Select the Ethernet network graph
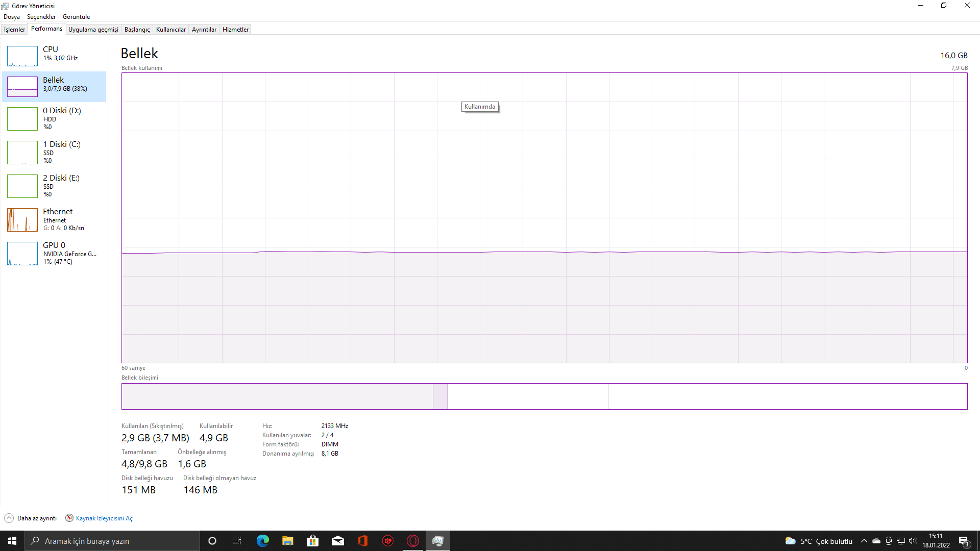 coord(22,220)
